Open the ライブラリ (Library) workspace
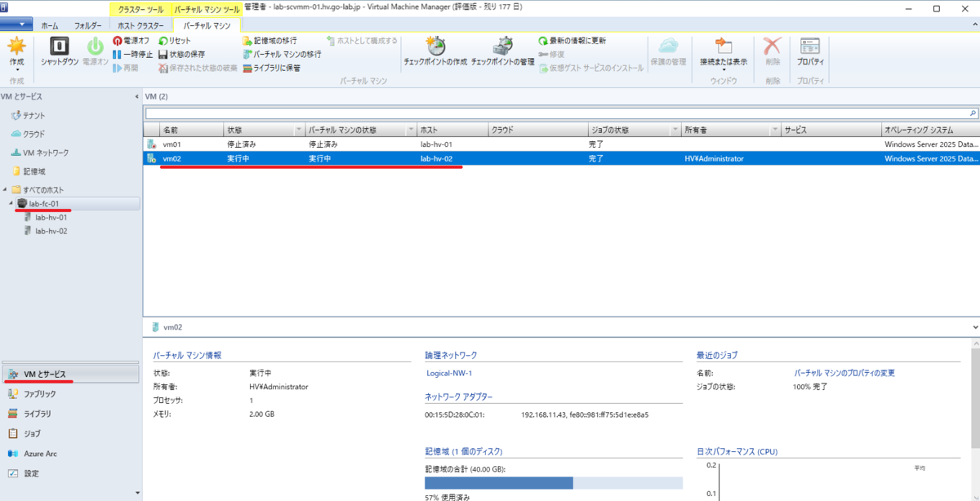980x501 pixels. tap(70, 414)
